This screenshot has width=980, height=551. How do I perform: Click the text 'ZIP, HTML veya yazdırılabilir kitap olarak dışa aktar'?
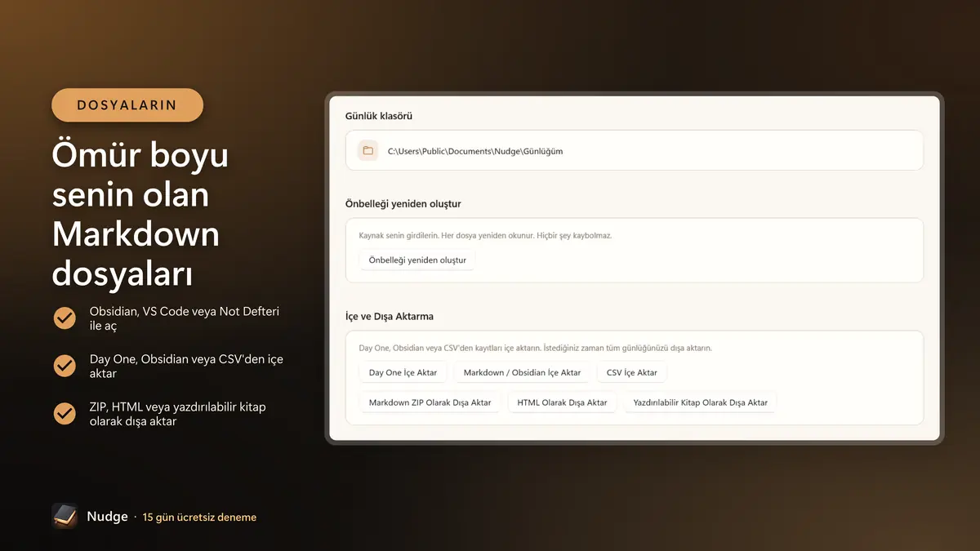coord(177,414)
